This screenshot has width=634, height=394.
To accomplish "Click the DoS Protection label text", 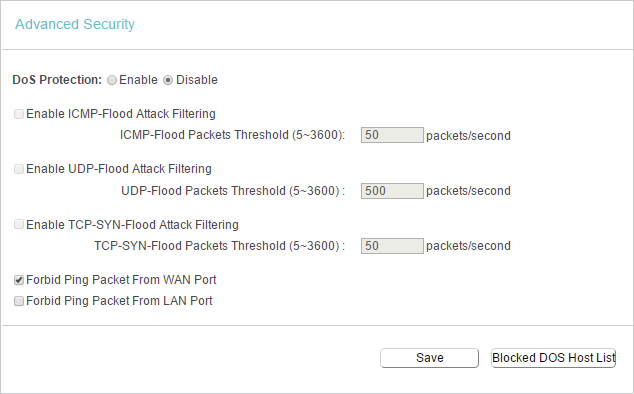I will point(57,80).
